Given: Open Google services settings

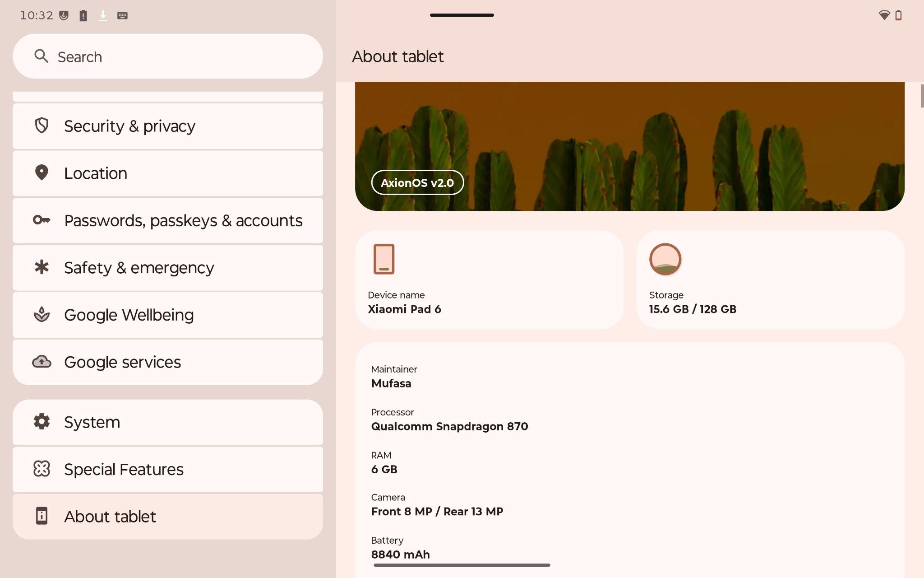Looking at the screenshot, I should [168, 362].
